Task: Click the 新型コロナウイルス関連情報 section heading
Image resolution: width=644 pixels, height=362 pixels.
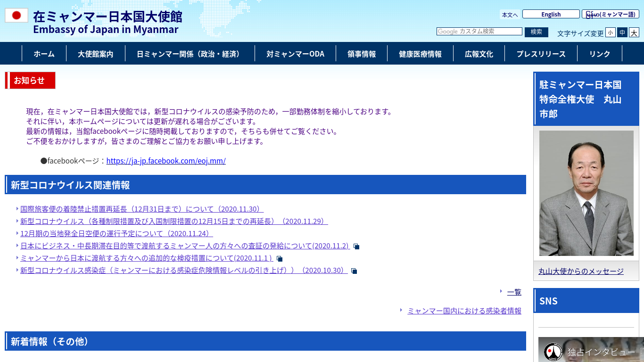Action: coord(265,185)
